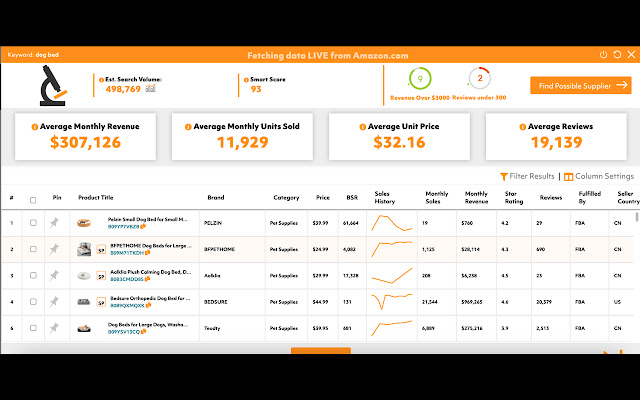Click the Monthly Revenue column header
640x400 pixels.
(476, 198)
